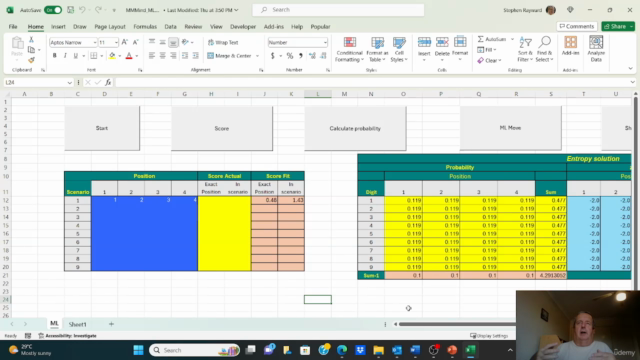Click the Cut scissors icon
The width and height of the screenshot is (640, 360).
31,40
